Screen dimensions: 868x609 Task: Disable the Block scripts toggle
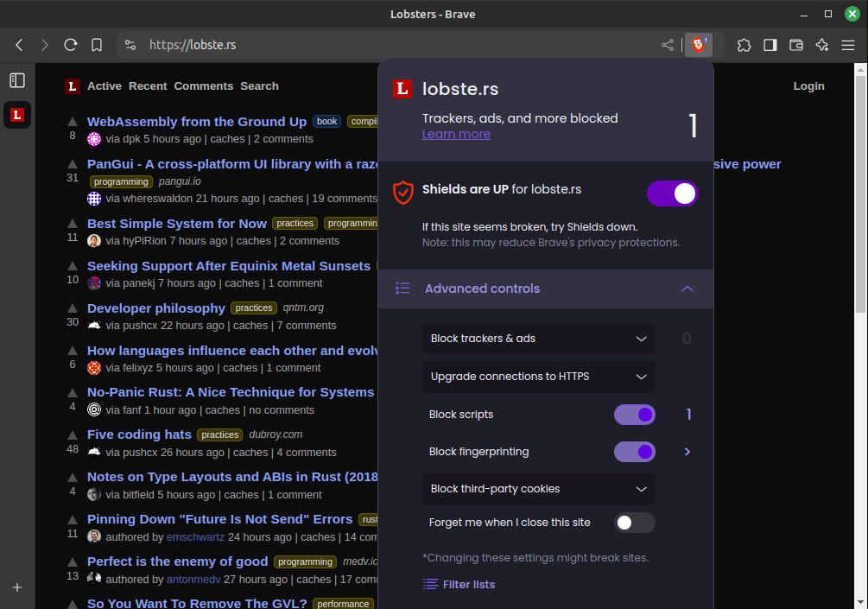click(635, 415)
